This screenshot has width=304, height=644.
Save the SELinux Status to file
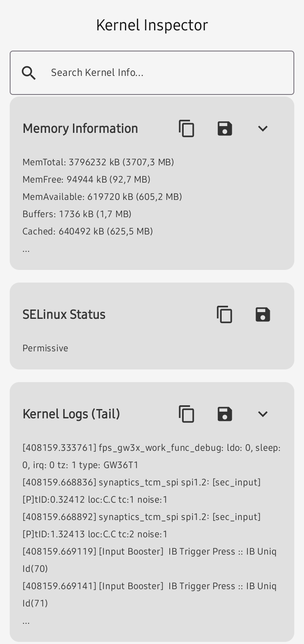[263, 315]
